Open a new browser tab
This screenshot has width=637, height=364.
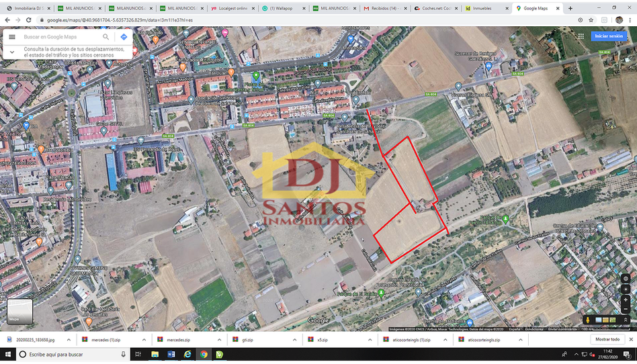[x=570, y=9]
